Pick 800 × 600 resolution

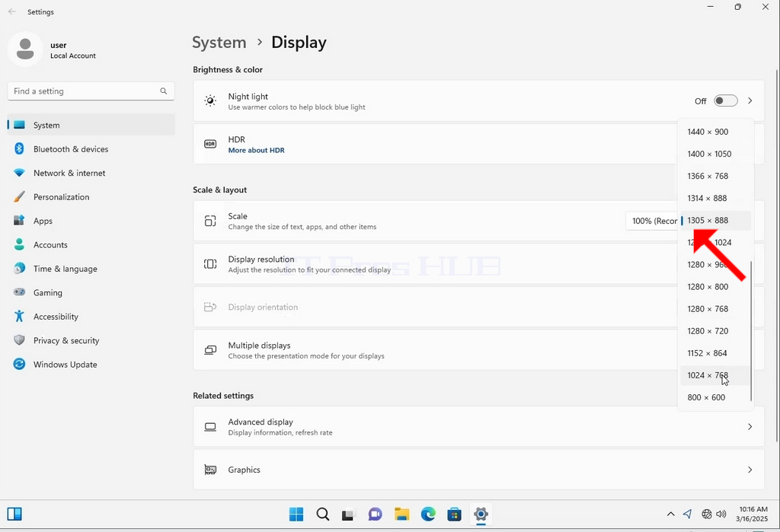point(714,397)
